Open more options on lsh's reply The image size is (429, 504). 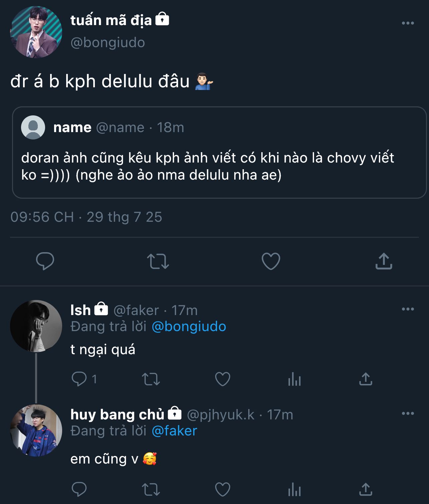tap(408, 309)
